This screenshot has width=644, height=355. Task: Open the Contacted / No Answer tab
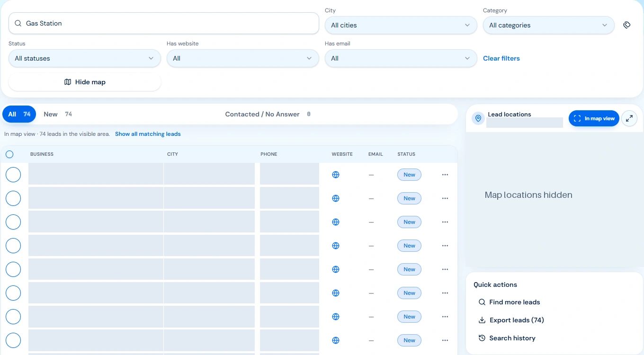coord(268,114)
